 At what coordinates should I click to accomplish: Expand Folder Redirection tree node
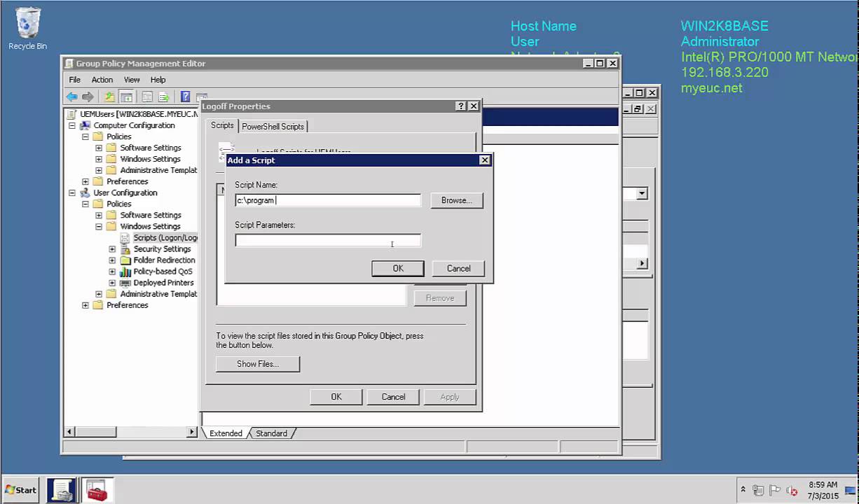tap(112, 260)
